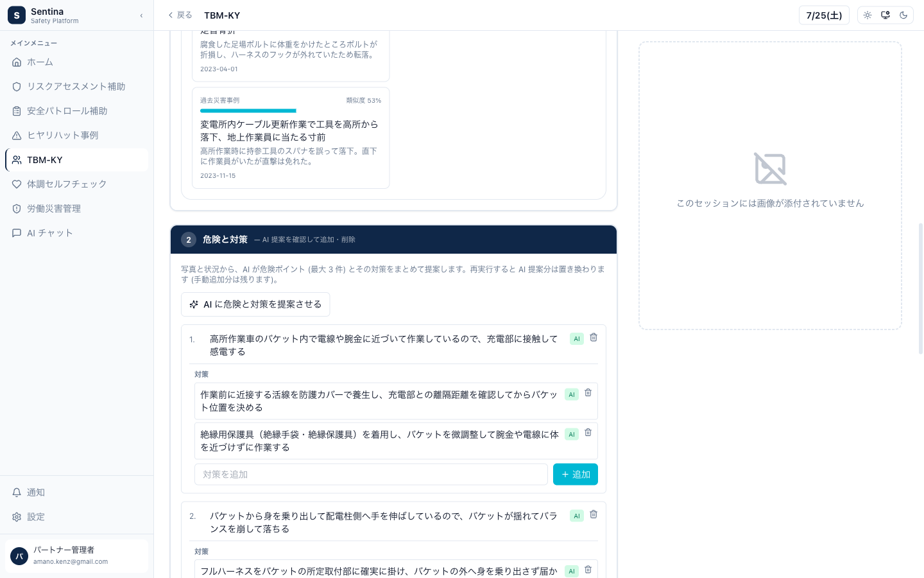924x578 pixels.
Task: Open the パートナー管理者 account profile
Action: [x=76, y=556]
